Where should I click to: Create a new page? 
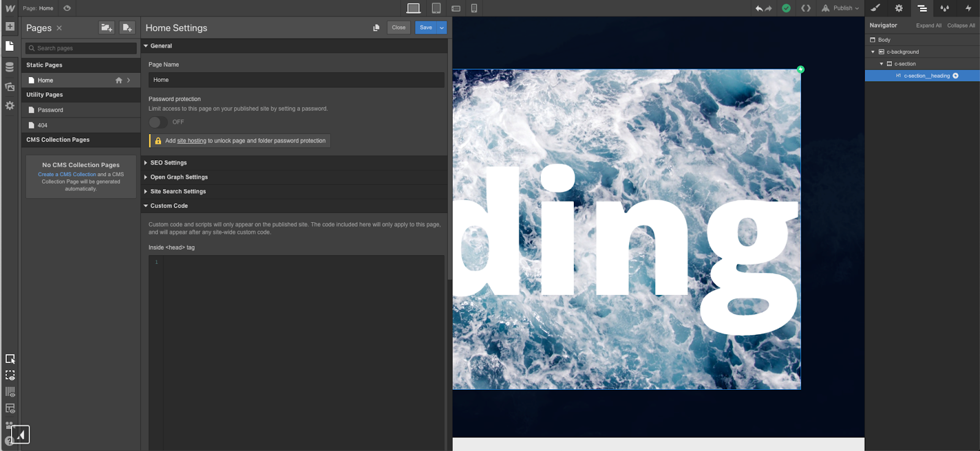(x=127, y=28)
